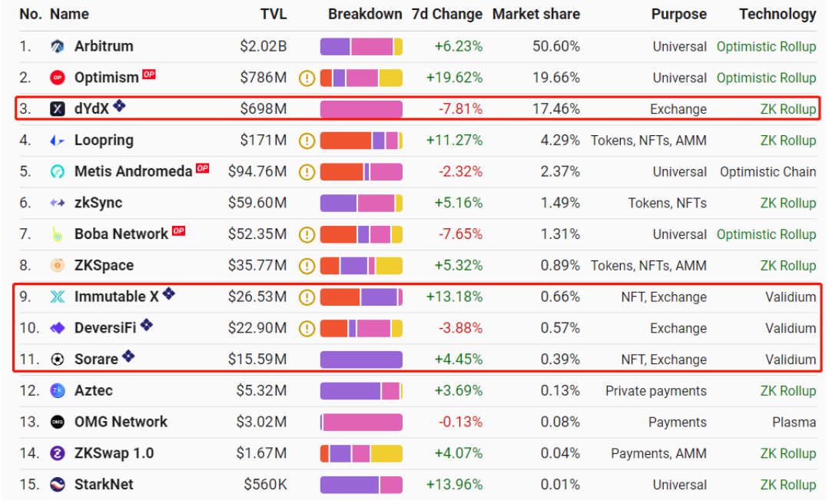Click the OP badge next to Metis Andromeda

[x=203, y=168]
